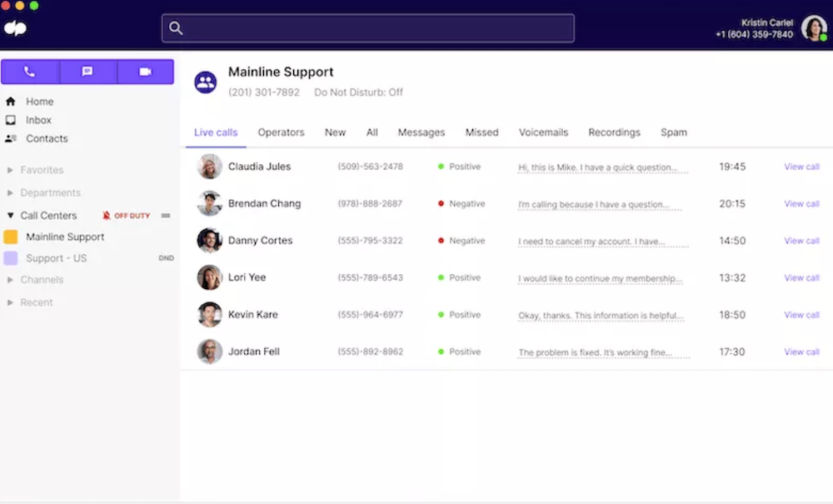The height and width of the screenshot is (504, 833).
Task: Collapse the Call Centers section
Action: click(x=10, y=216)
